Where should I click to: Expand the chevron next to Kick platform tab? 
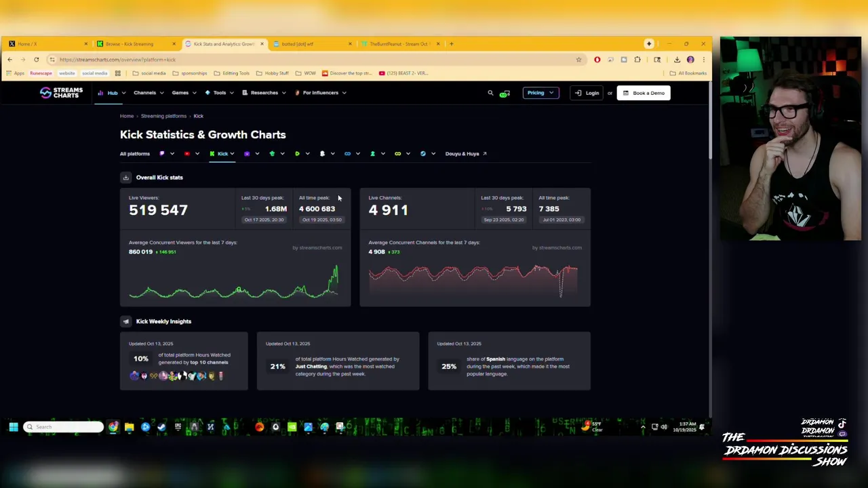click(232, 154)
